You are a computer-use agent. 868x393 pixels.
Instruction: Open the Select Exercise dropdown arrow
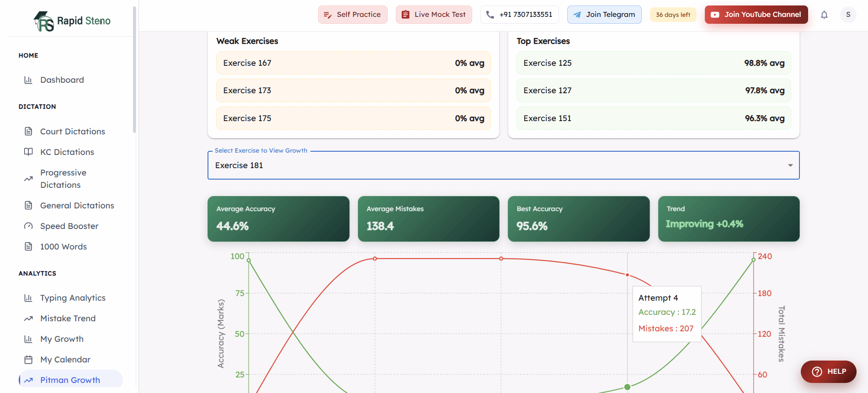pyautogui.click(x=790, y=165)
